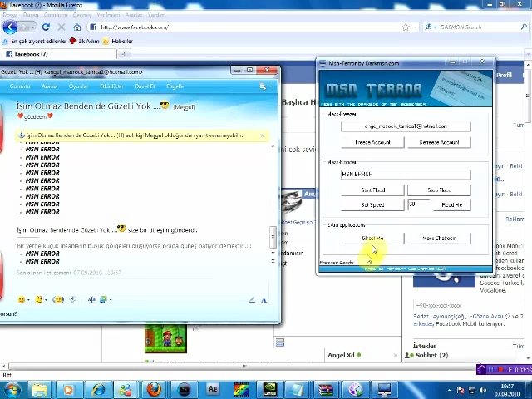The height and width of the screenshot is (399, 532).
Task: Expand the winks dropdown arrow
Action: click(46, 300)
